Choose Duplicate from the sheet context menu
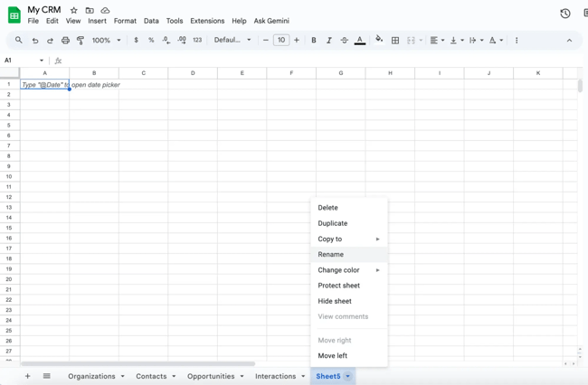The width and height of the screenshot is (588, 385). 349,223
